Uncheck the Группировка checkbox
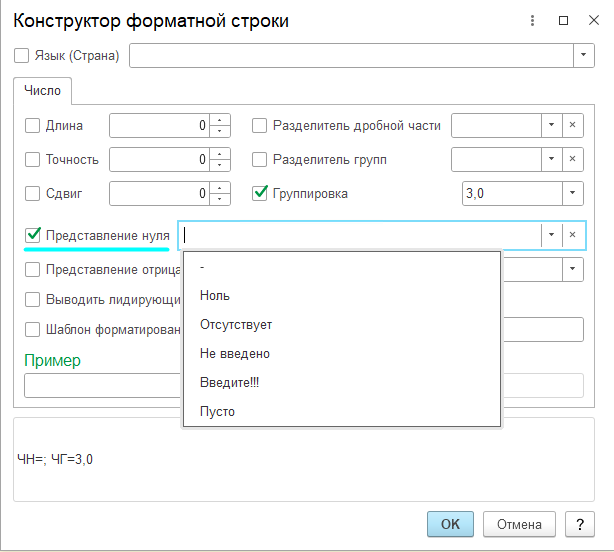614x552 pixels. click(260, 193)
